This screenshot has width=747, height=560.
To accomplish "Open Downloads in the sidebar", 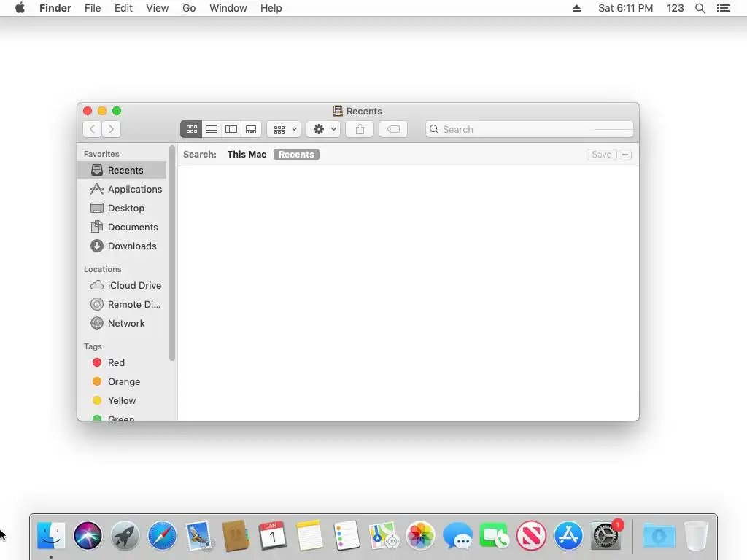I will click(x=122, y=246).
